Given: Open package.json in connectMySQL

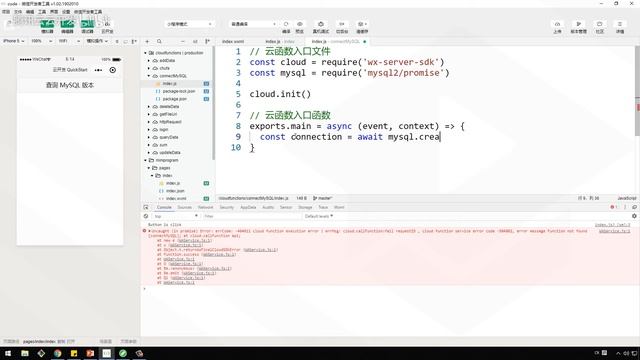Looking at the screenshot, I should coord(175,99).
